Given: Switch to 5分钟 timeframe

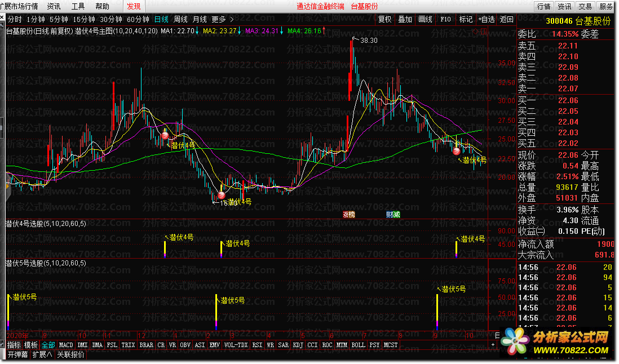Looking at the screenshot, I should [59, 19].
